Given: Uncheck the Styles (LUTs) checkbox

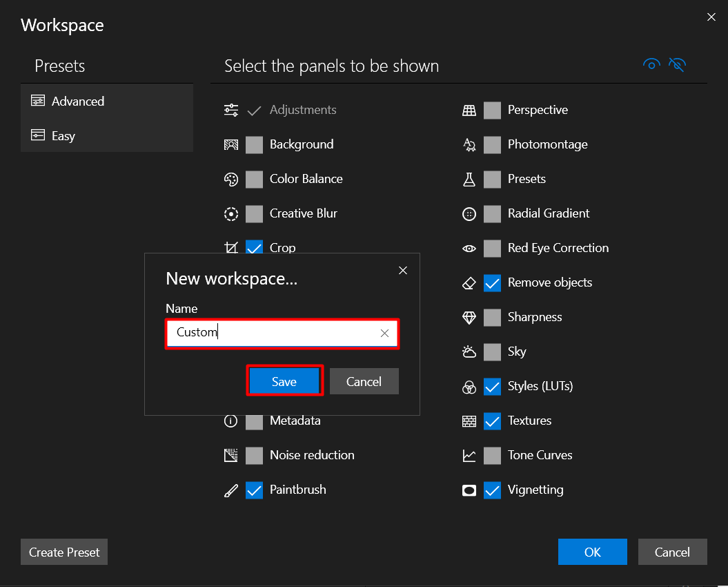Looking at the screenshot, I should [x=492, y=387].
